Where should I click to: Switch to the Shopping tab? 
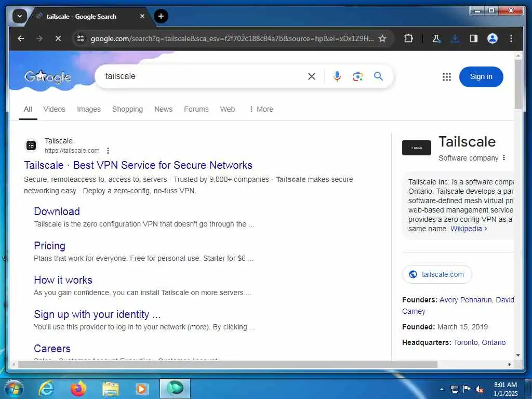(128, 109)
